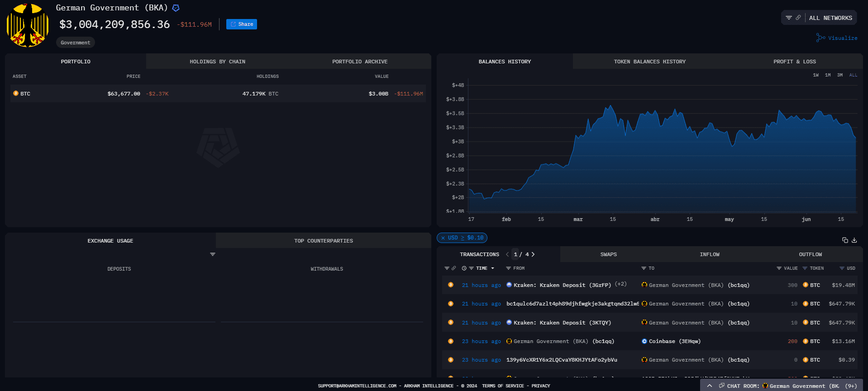Open the Portfolio Archive tab
Viewport: 868px width, 391px height.
point(360,61)
